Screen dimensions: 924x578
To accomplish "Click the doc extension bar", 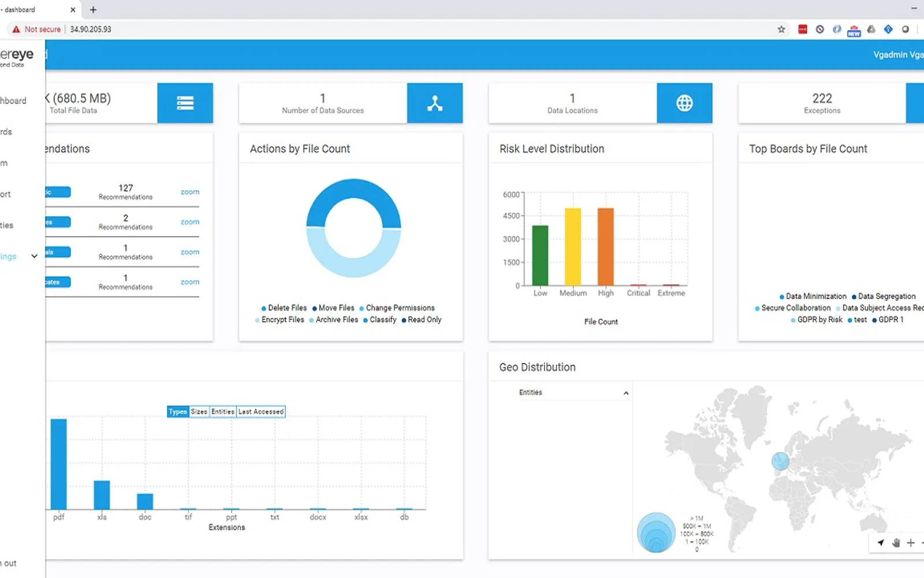I will pos(145,502).
